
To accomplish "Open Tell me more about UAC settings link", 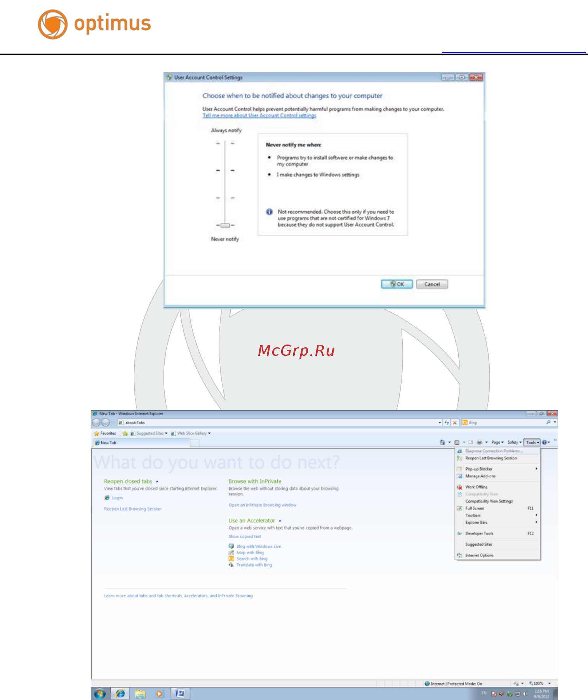I will tap(259, 116).
